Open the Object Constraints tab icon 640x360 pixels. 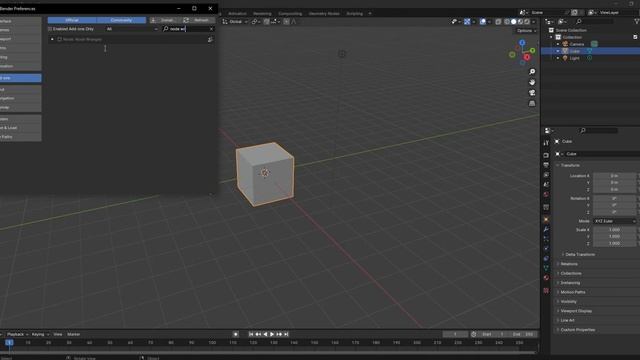(546, 258)
